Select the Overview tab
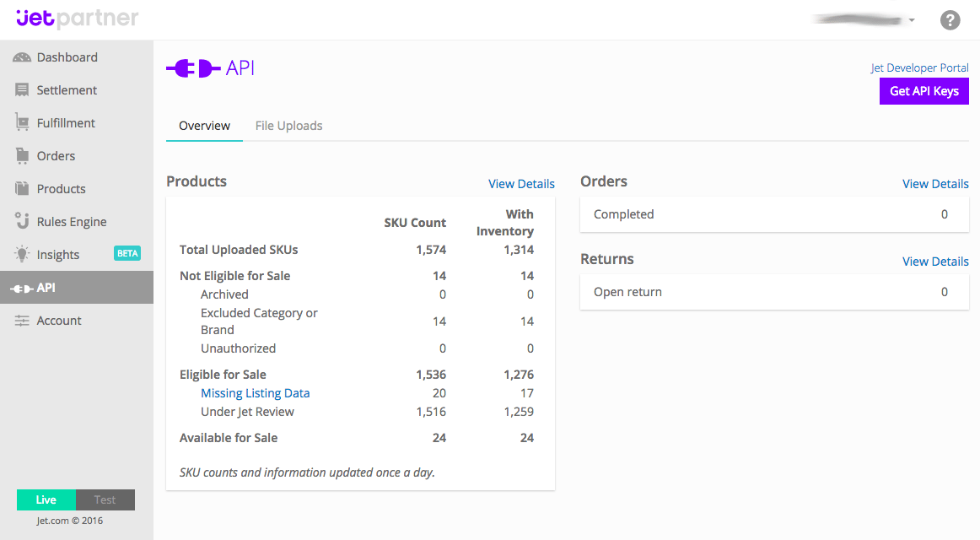 click(204, 126)
